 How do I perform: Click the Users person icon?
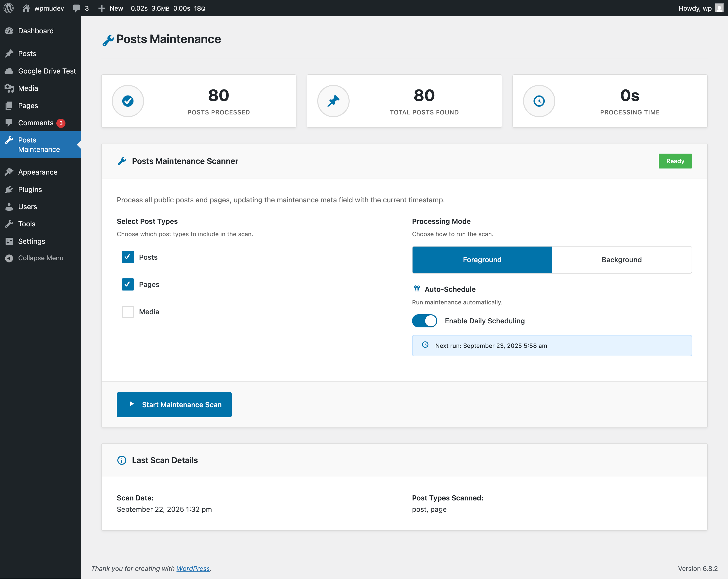(x=9, y=206)
